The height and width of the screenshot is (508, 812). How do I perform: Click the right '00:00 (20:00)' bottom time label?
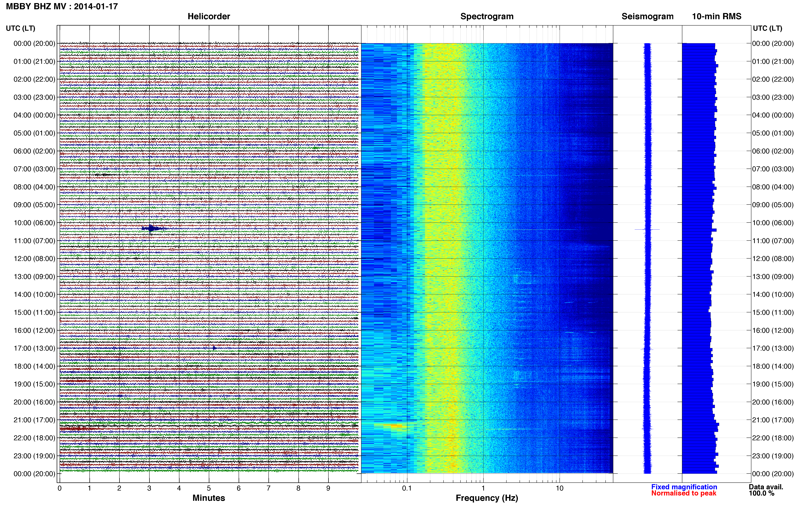773,474
